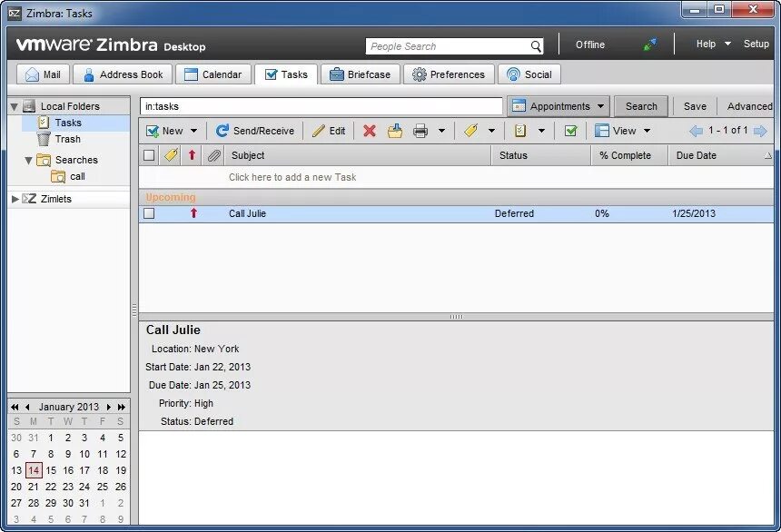The height and width of the screenshot is (532, 781).
Task: Tick the select-all checkbox in header
Action: point(148,155)
